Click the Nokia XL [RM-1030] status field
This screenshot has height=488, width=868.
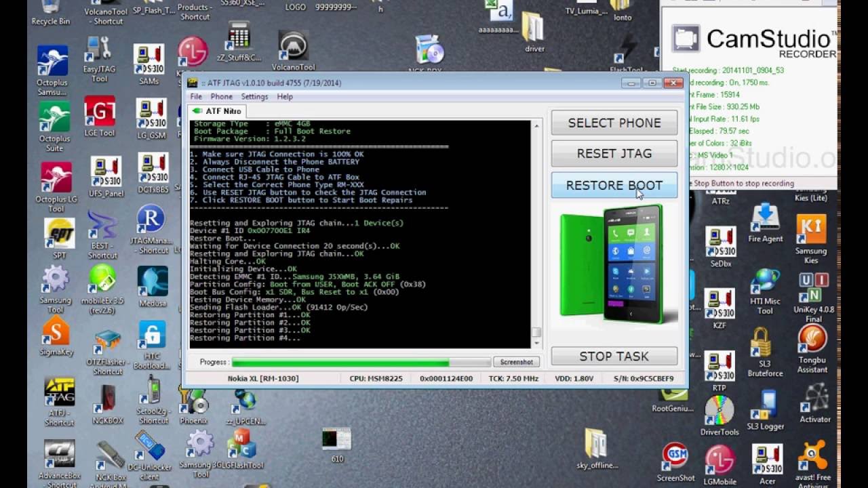(x=263, y=378)
